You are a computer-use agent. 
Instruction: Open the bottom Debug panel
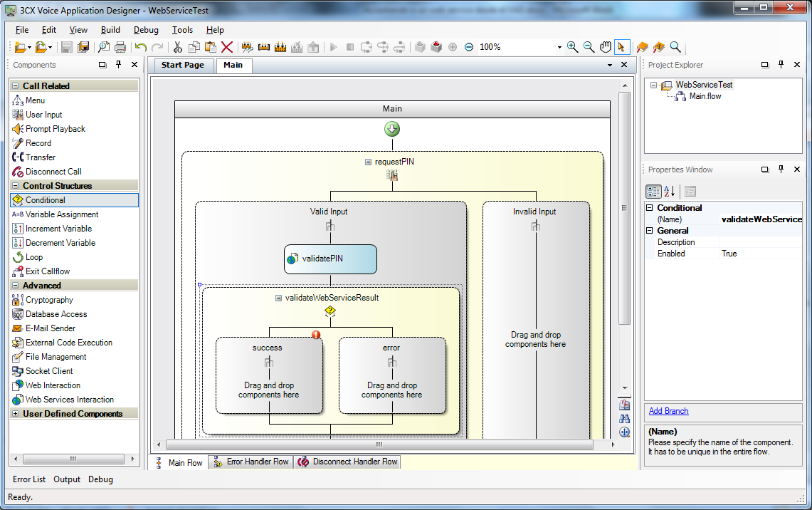100,479
